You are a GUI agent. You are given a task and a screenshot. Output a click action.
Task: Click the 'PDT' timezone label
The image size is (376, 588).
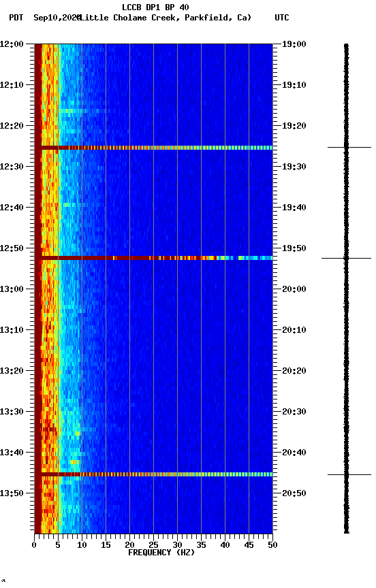coord(16,18)
